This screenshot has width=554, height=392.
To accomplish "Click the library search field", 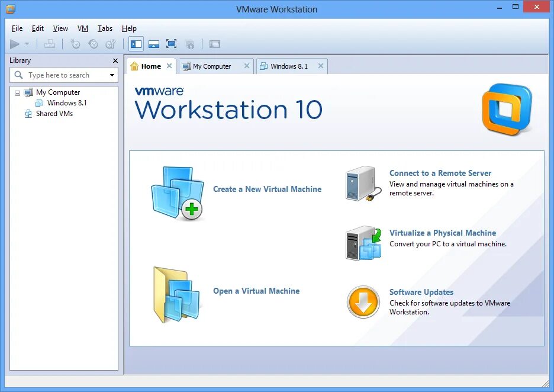I will click(63, 75).
